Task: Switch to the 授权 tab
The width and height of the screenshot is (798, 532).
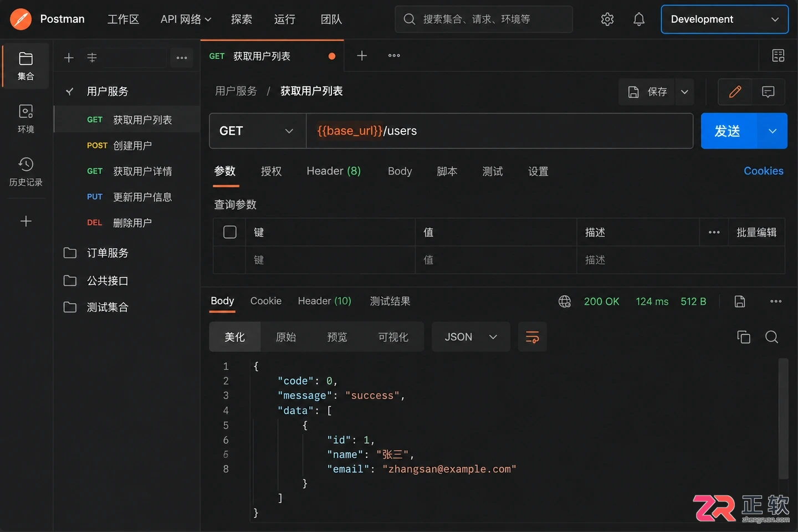Action: pos(272,171)
